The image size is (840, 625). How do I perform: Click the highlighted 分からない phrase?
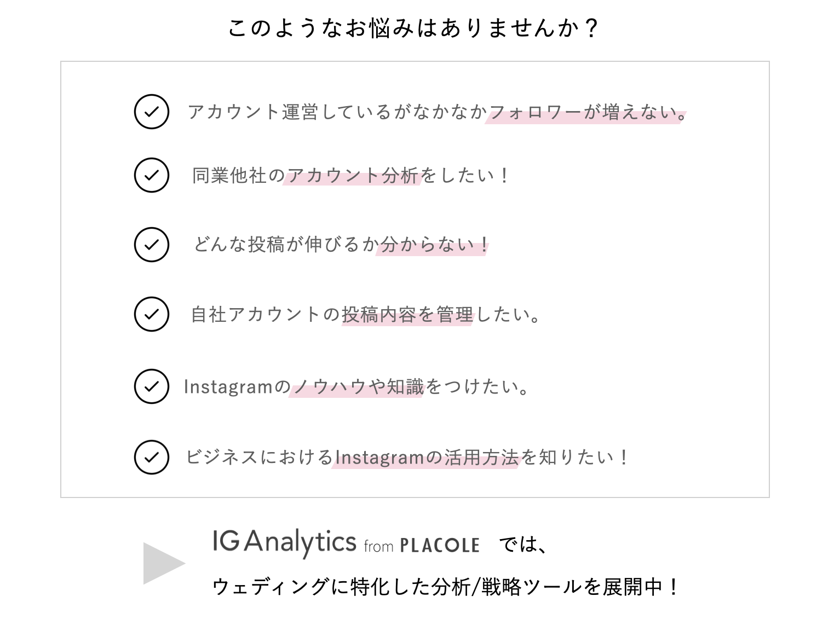click(433, 245)
